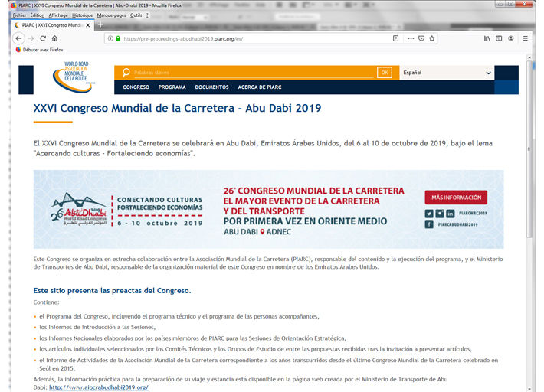Open the Firefox hamburger menu
Image resolution: width=544 pixels, height=392 pixels.
pos(526,38)
